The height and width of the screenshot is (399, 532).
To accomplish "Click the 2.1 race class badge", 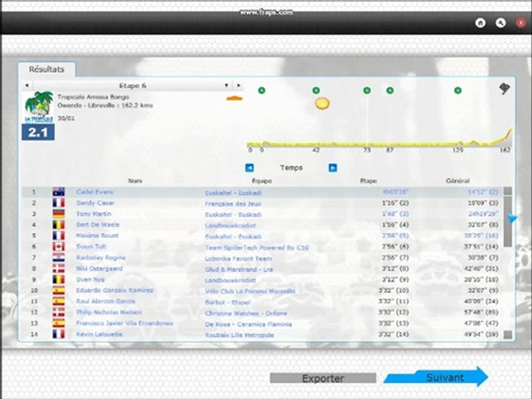I will (x=38, y=132).
